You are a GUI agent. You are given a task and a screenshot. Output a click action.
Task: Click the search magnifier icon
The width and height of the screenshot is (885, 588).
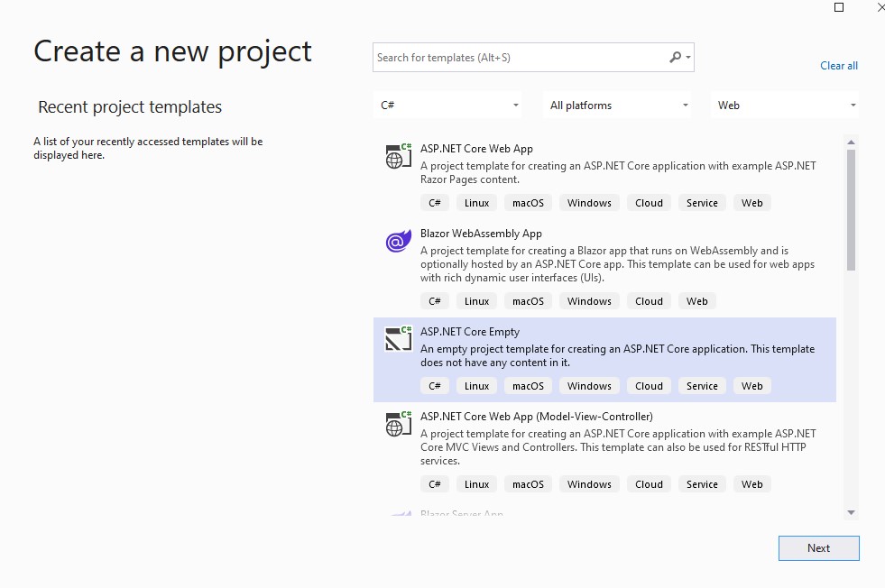tap(675, 57)
